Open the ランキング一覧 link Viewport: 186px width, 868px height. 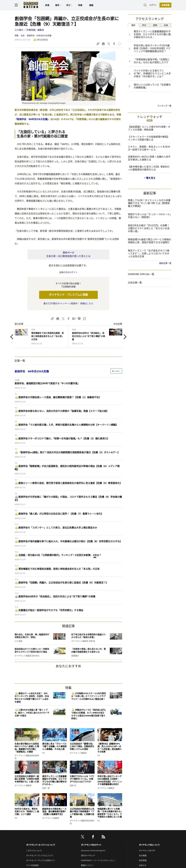click(x=164, y=106)
